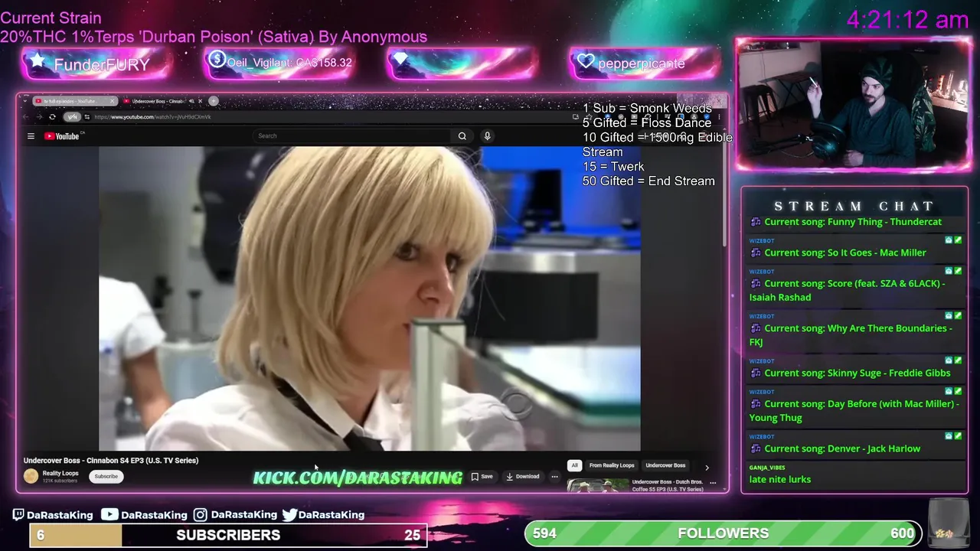Open the YouTube hamburger menu
The image size is (980, 551).
[x=31, y=136]
